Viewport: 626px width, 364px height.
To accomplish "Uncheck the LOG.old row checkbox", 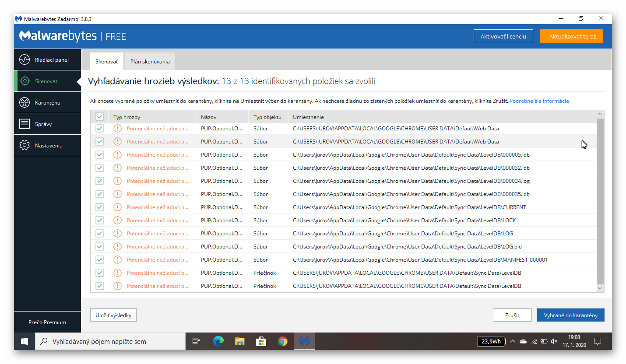I will 99,246.
